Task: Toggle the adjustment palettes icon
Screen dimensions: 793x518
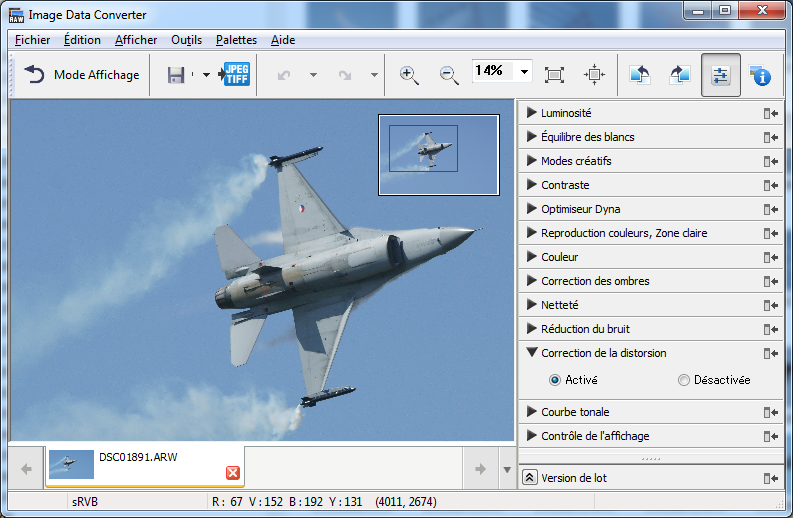Action: coord(720,75)
